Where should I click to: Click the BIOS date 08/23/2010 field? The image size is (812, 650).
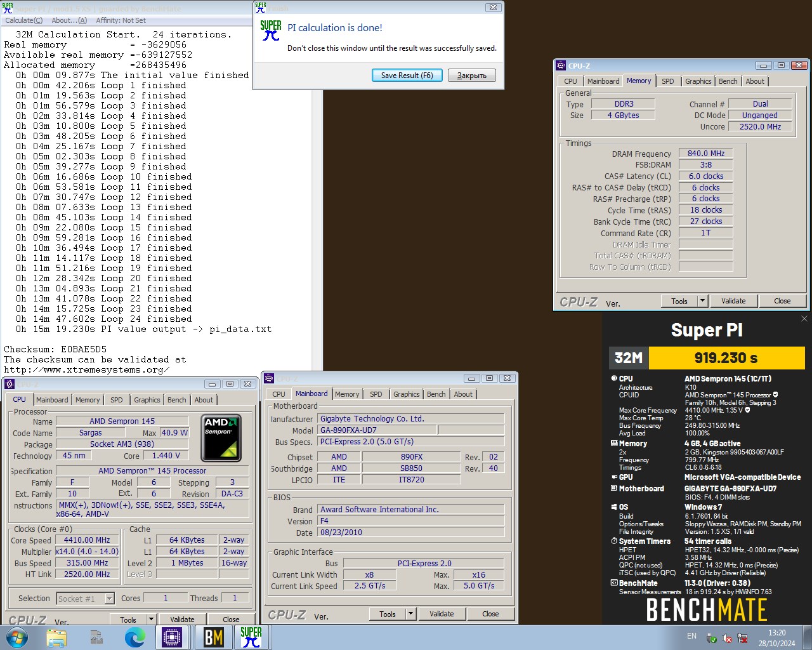(411, 533)
